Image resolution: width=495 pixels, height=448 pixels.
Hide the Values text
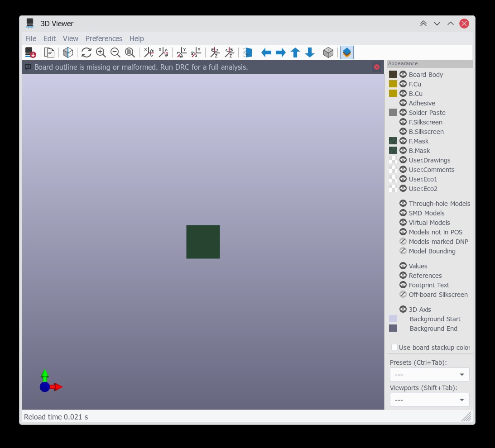point(403,266)
